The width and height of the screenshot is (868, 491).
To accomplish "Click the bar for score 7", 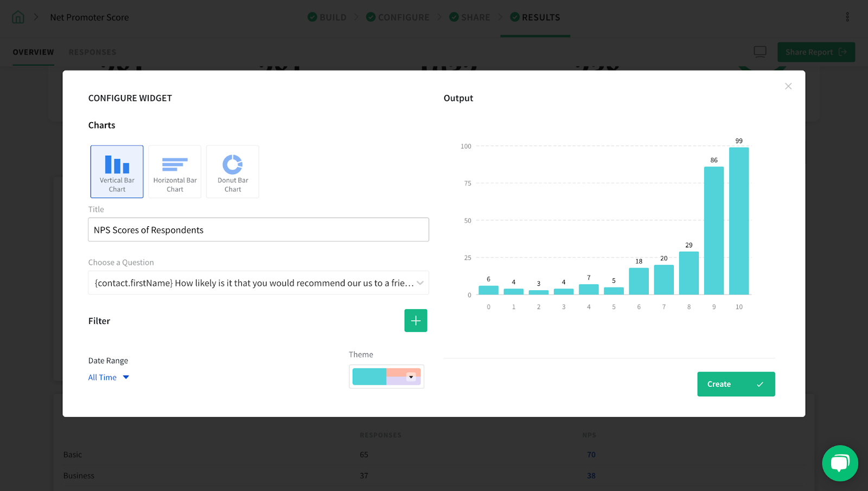I will (664, 279).
